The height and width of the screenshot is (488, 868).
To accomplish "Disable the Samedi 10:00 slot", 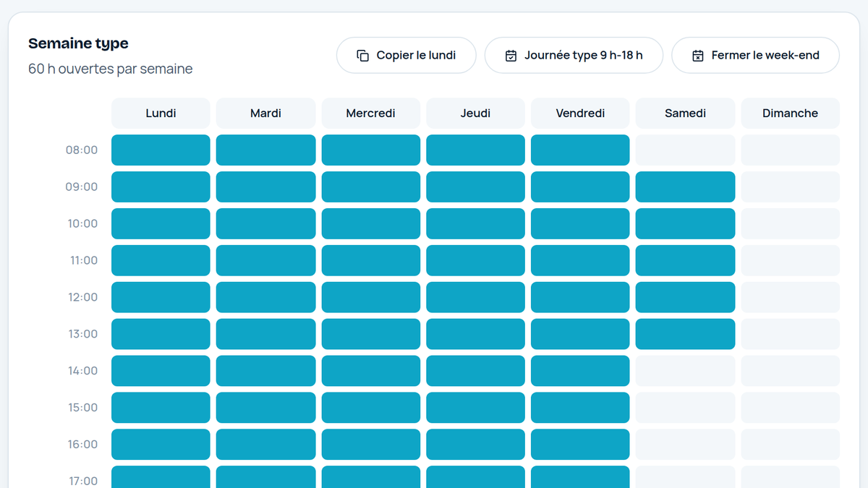I will (x=685, y=223).
